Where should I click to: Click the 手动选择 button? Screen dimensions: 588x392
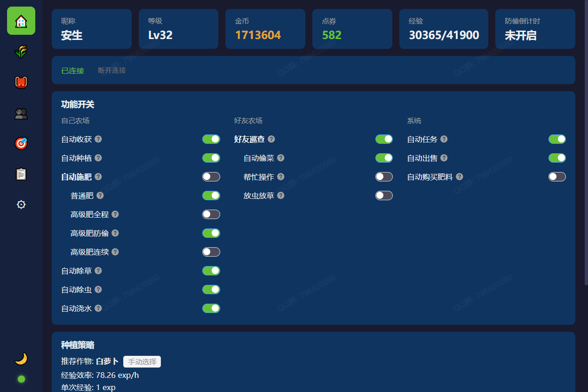(x=142, y=361)
